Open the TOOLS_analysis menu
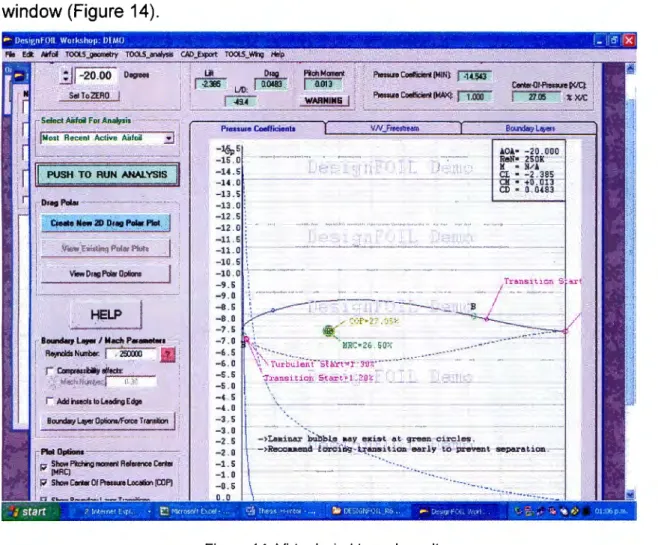The width and height of the screenshot is (658, 545). 149,55
